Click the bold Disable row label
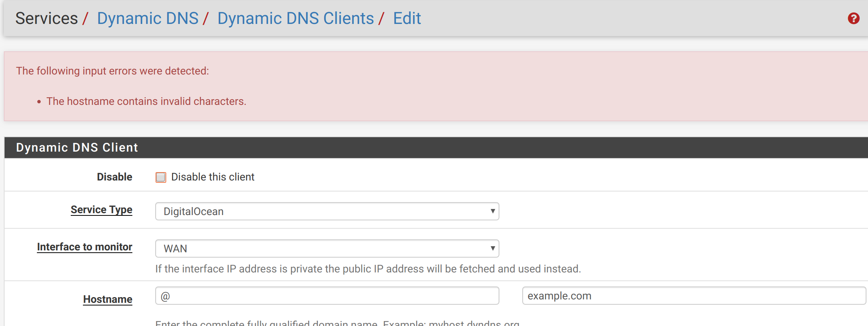Screen dimensions: 868x326 114,177
